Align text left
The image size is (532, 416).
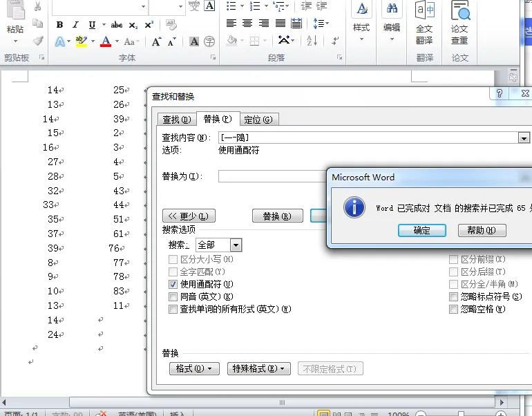(231, 23)
